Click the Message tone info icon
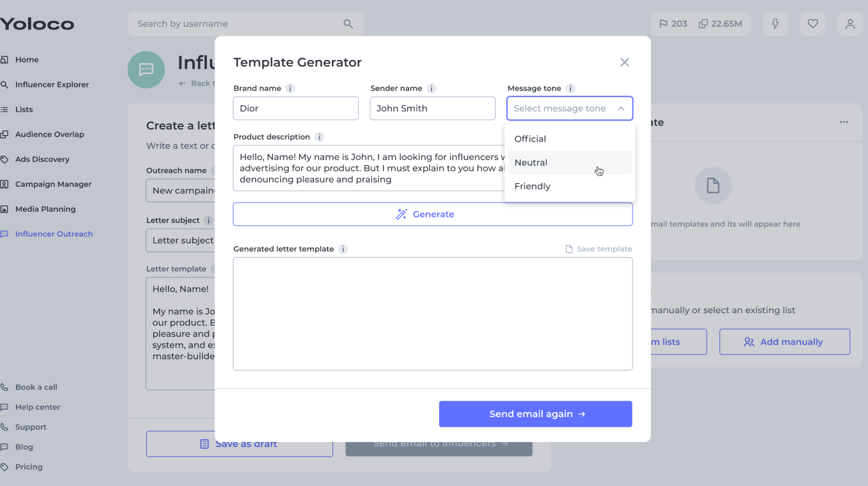Screen dimensions: 868x486 [571, 89]
